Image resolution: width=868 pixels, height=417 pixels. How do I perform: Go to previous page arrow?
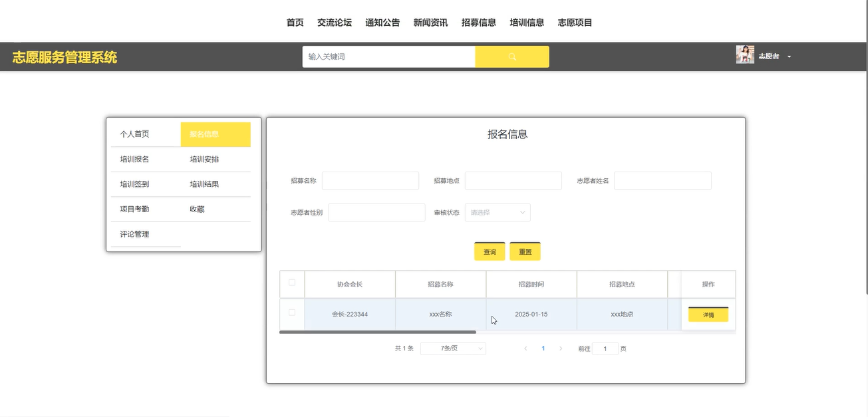[525, 348]
